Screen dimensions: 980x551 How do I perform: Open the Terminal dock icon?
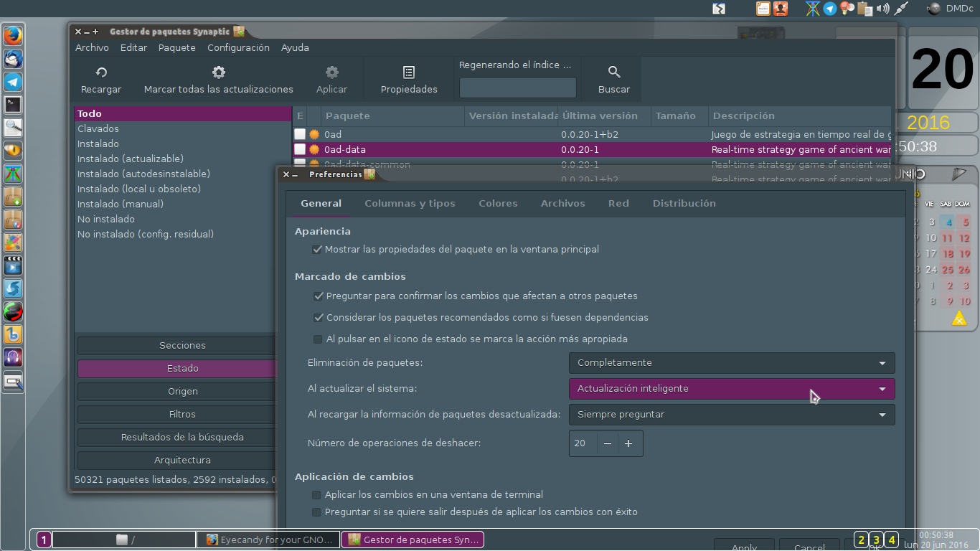coord(13,104)
